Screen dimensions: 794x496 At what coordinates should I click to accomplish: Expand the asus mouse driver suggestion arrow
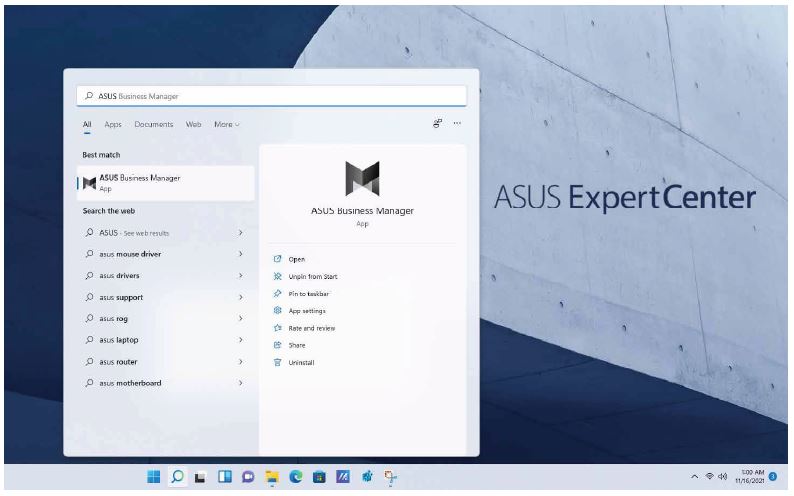[241, 254]
